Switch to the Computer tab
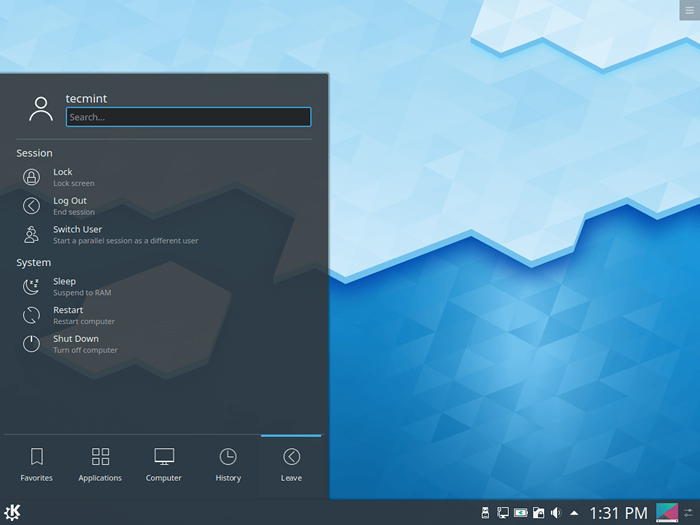Image resolution: width=700 pixels, height=525 pixels. [x=164, y=465]
